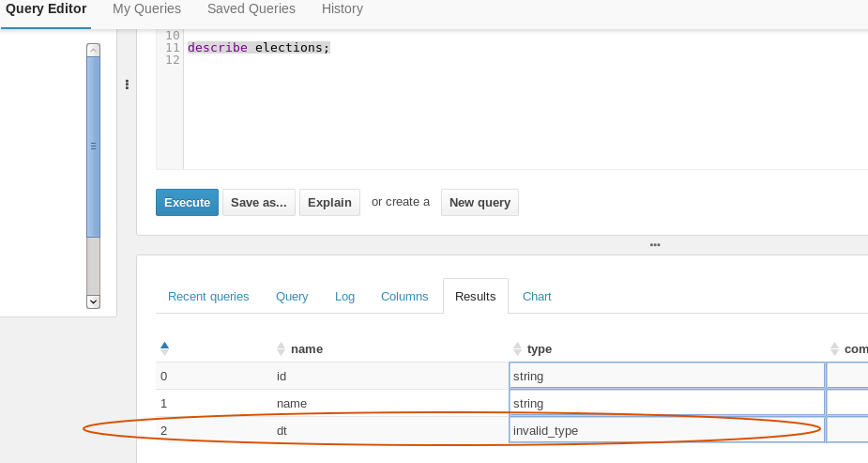
Task: Start a New query
Action: coord(480,202)
